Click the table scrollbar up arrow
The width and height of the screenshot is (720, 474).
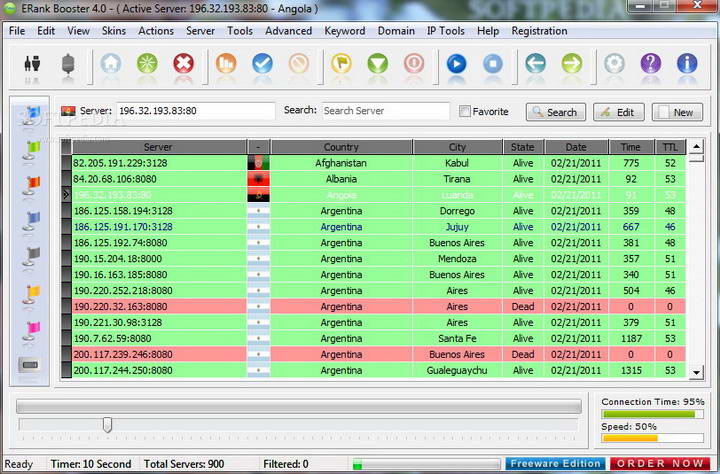click(x=697, y=147)
